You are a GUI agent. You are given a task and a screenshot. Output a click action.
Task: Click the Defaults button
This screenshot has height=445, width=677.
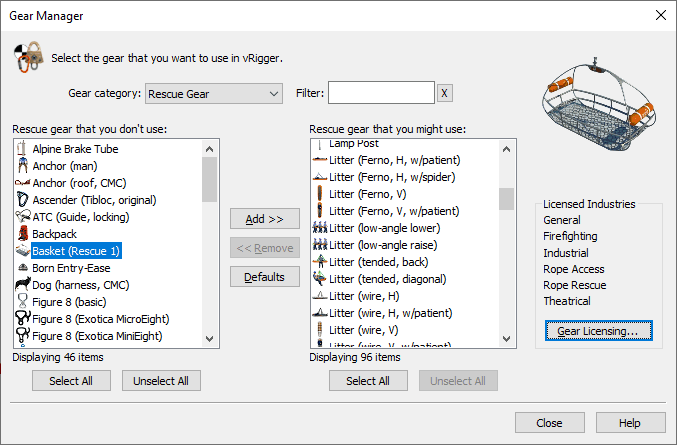click(264, 277)
